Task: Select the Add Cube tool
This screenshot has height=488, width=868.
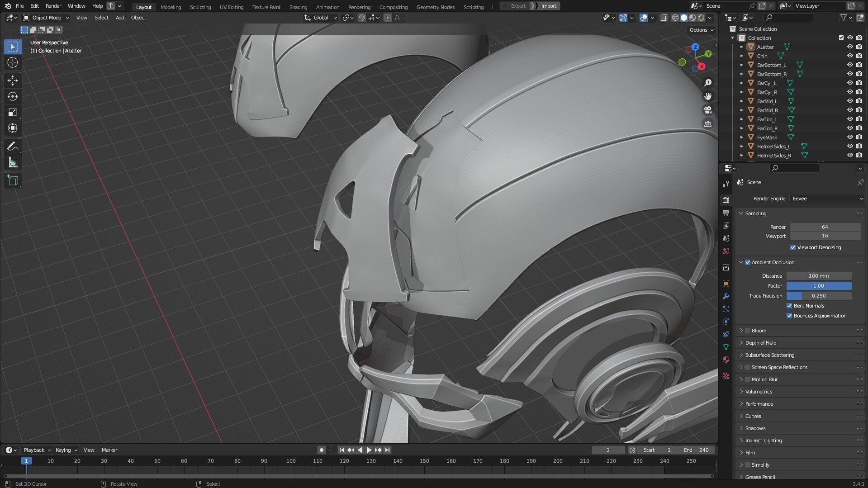Action: tap(13, 180)
